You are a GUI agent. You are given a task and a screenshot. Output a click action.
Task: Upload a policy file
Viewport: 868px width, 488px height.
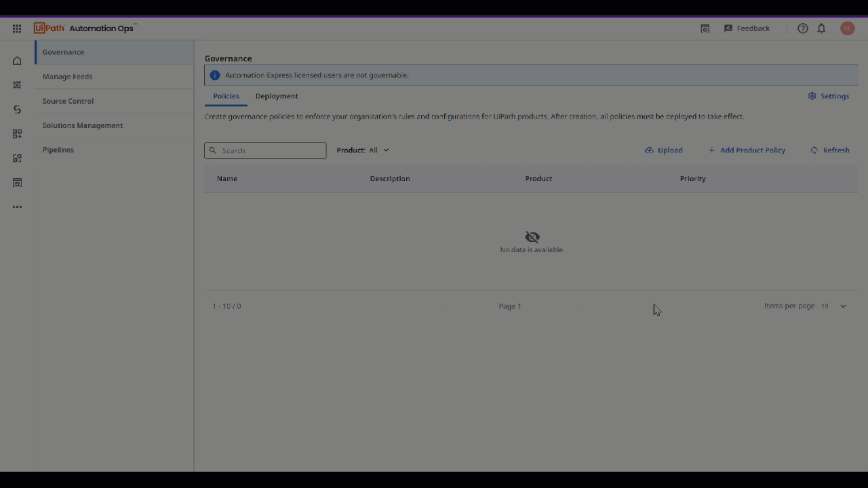tap(664, 150)
